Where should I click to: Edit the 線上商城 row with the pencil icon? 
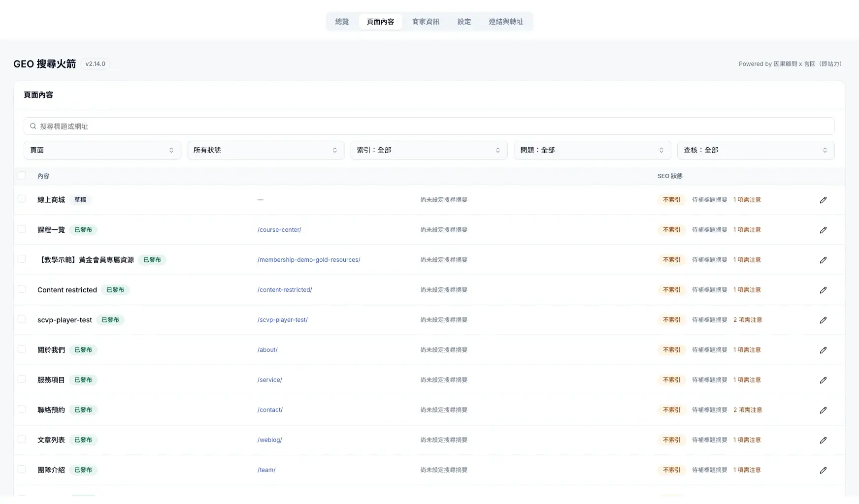[x=823, y=200]
